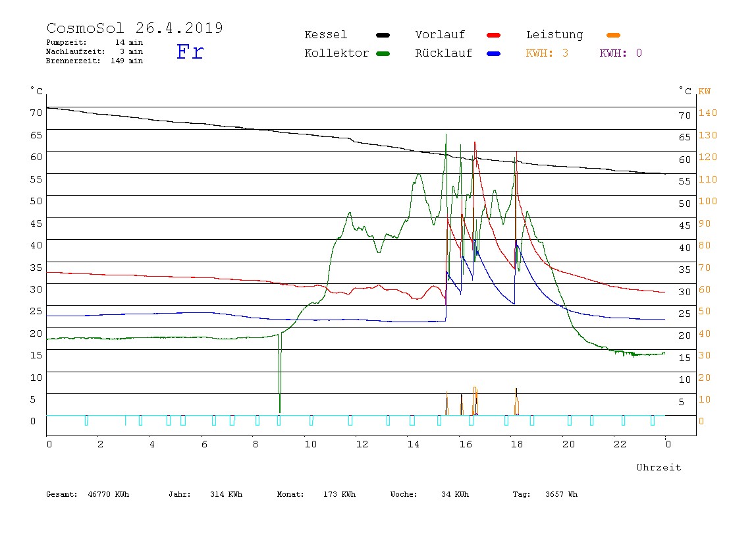Screen dimensions: 756x535
Task: Click the burner time value "149 min"
Action: (127, 61)
